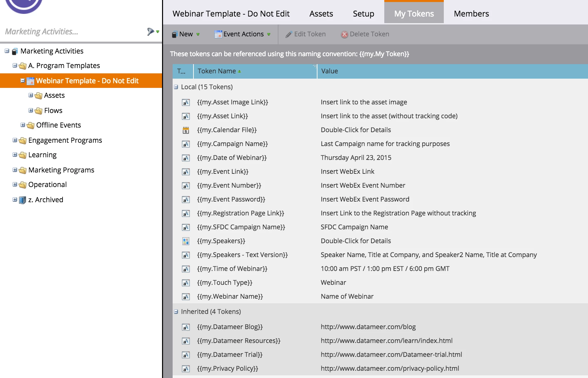Expand the Engagement Programs folder
Viewport: 588px width, 378px height.
pos(15,140)
